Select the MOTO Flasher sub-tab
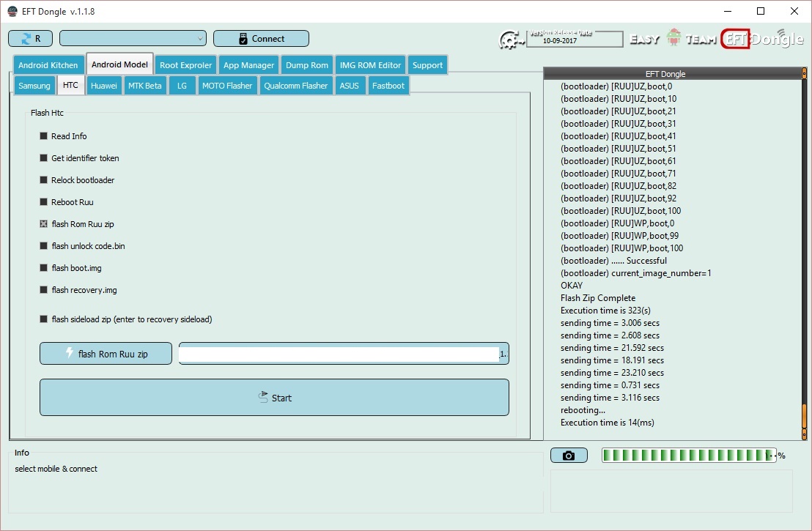The height and width of the screenshot is (531, 812). [x=227, y=86]
